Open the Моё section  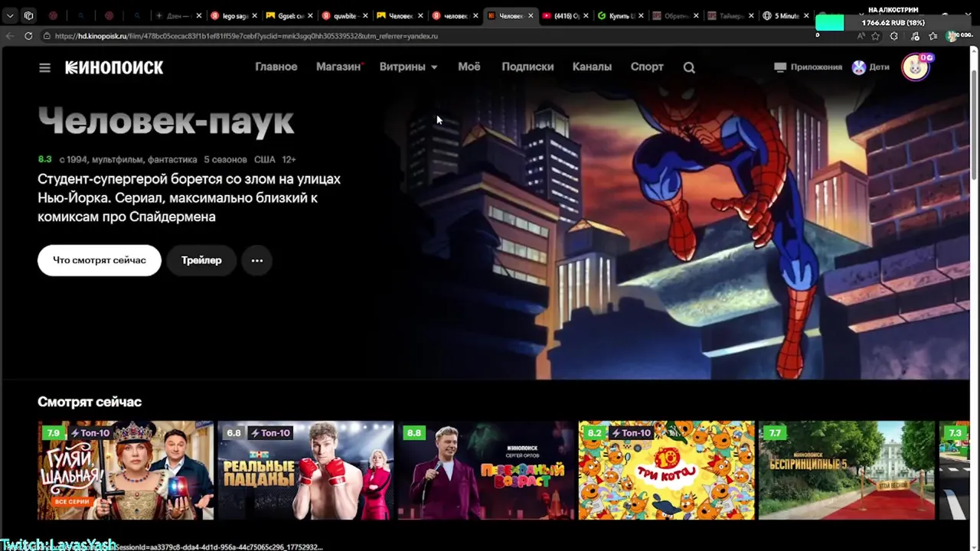[469, 67]
